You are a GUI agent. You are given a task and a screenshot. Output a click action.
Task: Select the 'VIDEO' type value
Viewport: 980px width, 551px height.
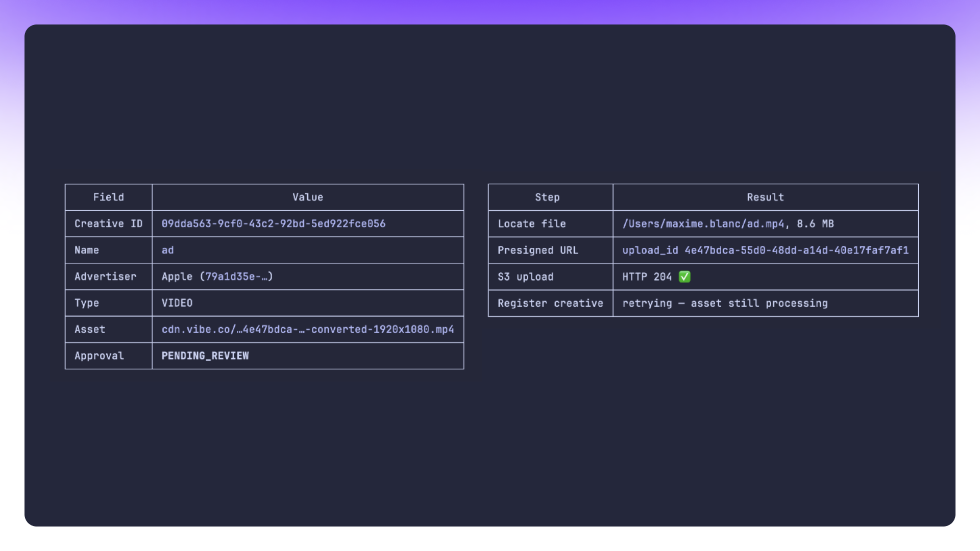pos(177,303)
